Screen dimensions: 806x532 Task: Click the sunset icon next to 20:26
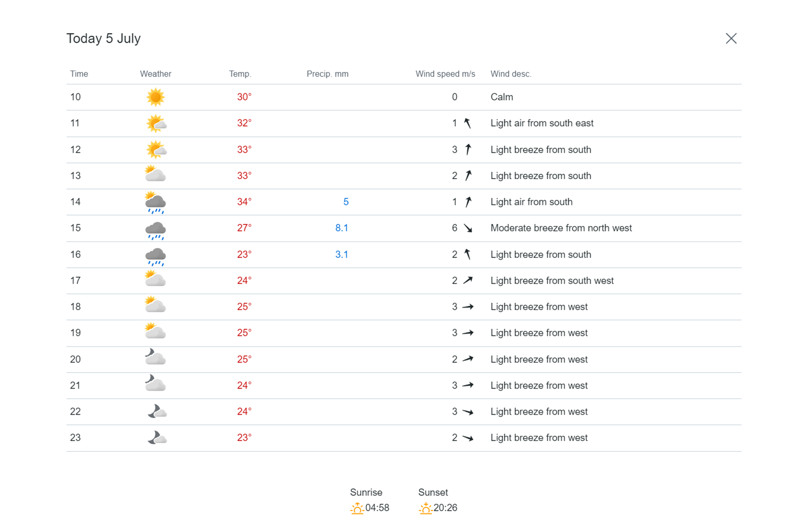pyautogui.click(x=425, y=508)
